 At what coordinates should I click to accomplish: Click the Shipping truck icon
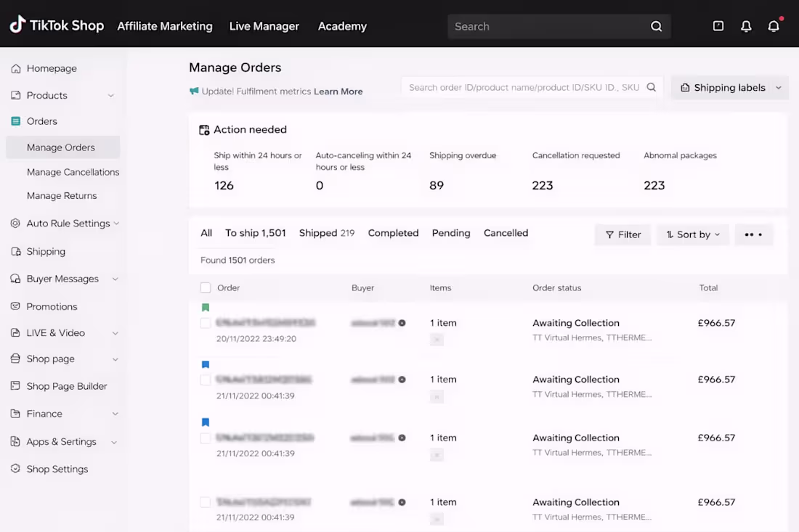16,252
